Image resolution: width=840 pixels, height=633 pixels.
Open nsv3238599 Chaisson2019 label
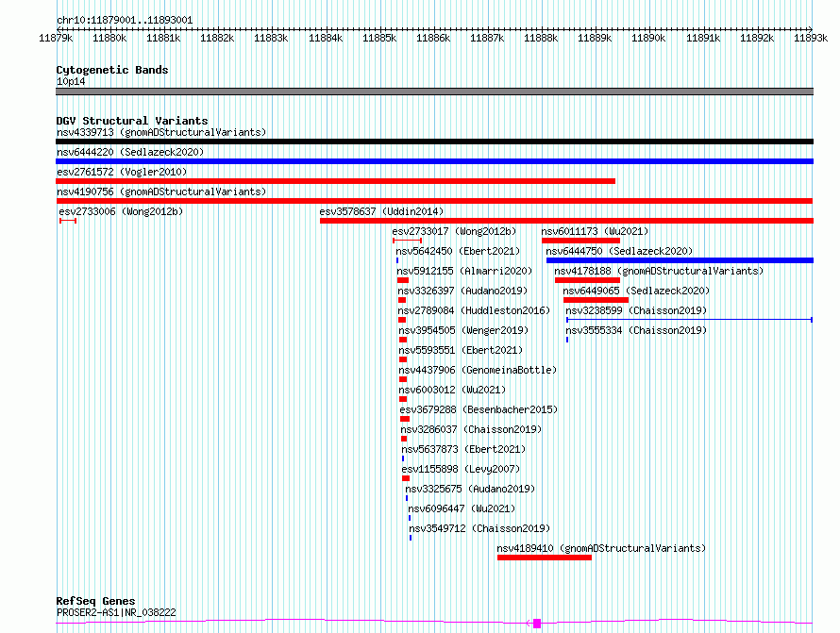(x=636, y=310)
